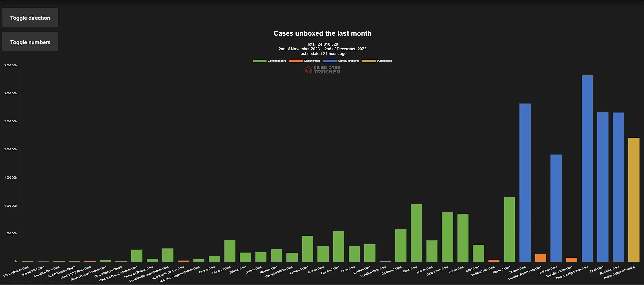Hide the Actively dropping legend series
Screen dimensions: 644x285
[341, 61]
